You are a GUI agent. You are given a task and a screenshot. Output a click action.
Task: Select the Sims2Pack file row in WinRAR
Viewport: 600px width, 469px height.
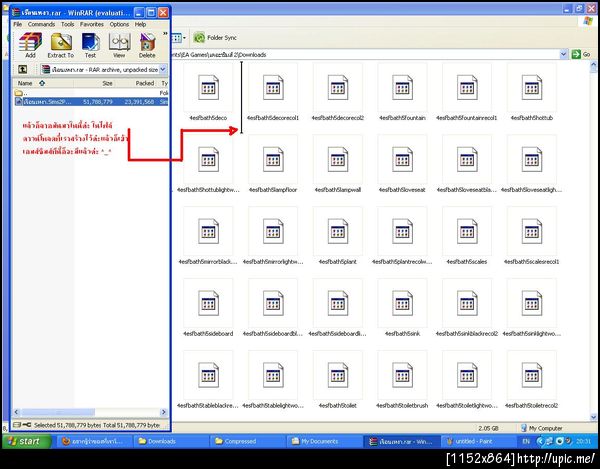tap(91, 101)
